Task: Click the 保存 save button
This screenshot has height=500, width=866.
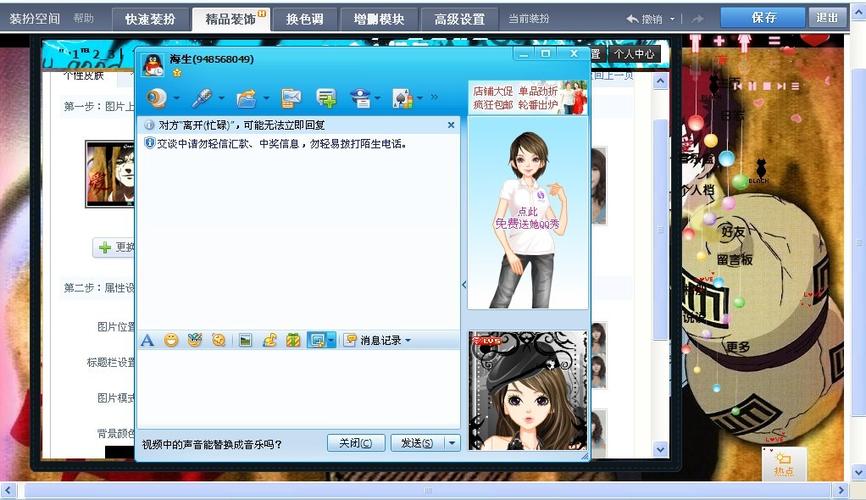Action: 763,18
